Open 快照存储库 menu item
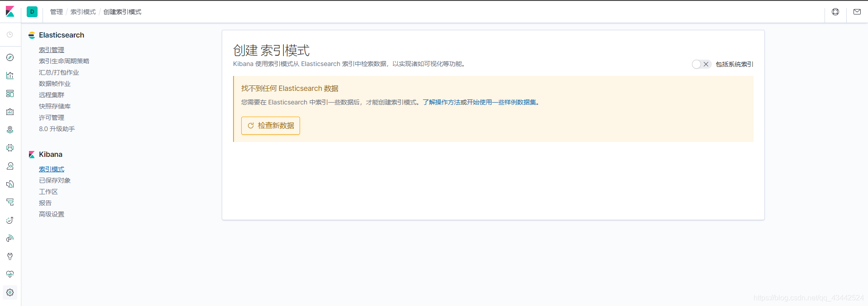Viewport: 868px width, 306px height. [55, 106]
